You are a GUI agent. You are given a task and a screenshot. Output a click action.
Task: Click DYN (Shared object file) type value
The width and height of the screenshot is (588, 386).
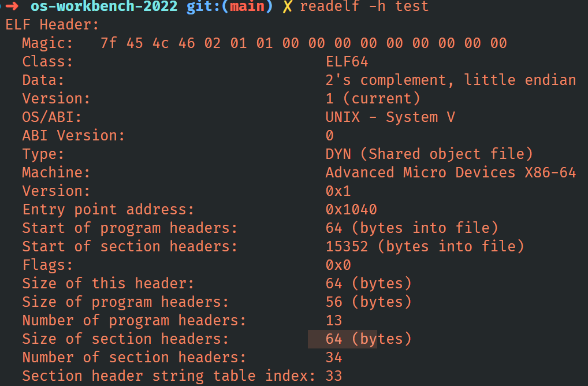429,154
